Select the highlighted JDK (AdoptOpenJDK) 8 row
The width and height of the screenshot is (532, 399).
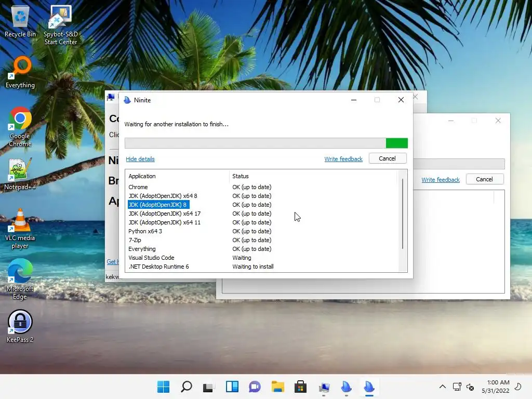pos(261,205)
